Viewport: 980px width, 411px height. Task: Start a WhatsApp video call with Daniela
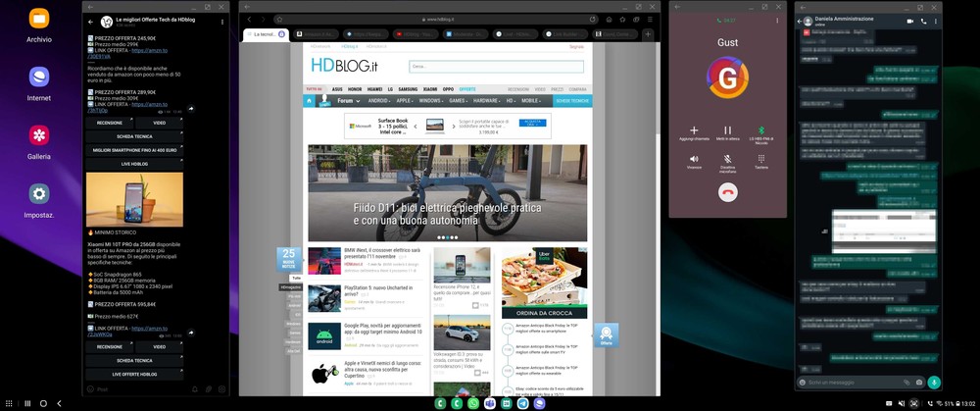pyautogui.click(x=909, y=21)
